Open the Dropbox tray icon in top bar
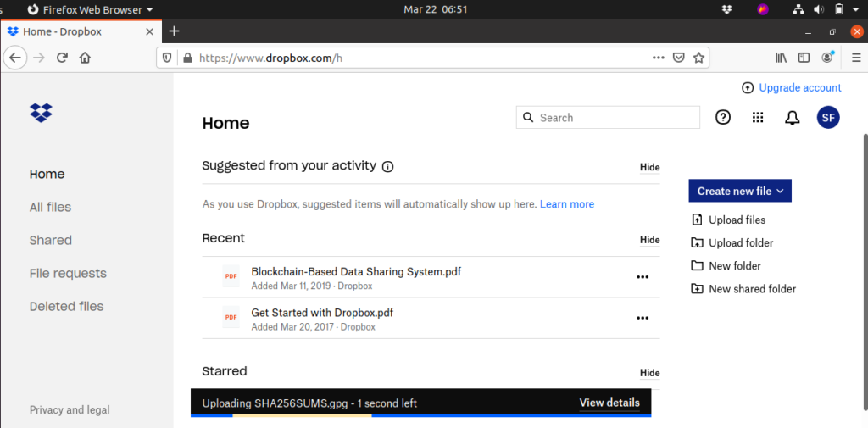The image size is (868, 428). [x=727, y=9]
